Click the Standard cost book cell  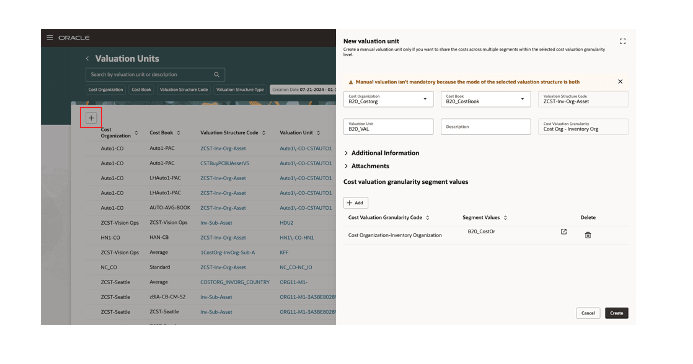click(x=160, y=268)
